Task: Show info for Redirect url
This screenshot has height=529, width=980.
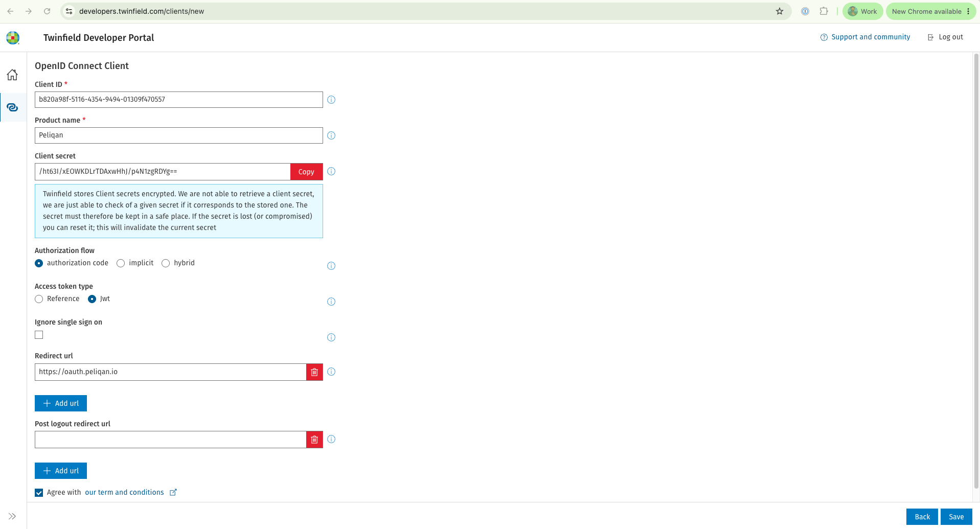Action: coord(331,372)
